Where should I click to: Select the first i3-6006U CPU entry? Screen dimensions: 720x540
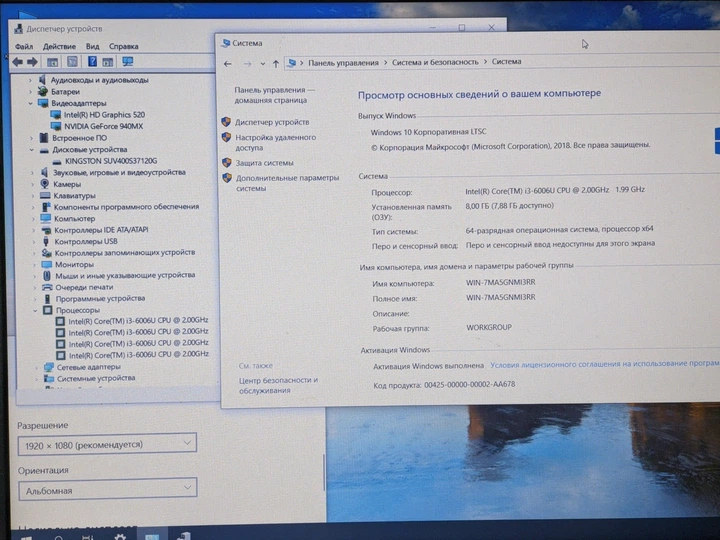tap(138, 321)
